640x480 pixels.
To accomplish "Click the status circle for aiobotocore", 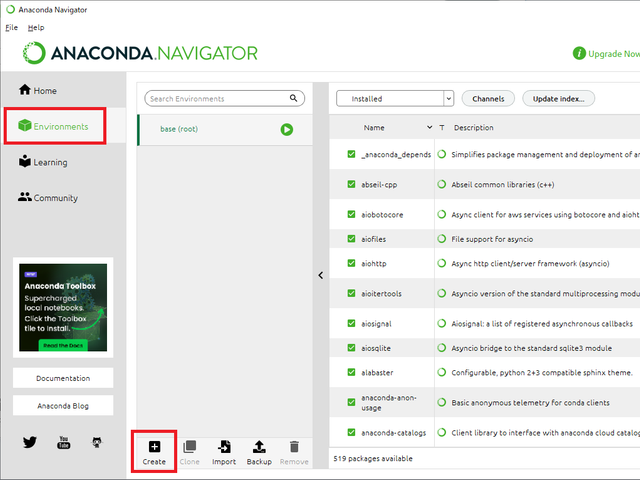I will point(442,214).
